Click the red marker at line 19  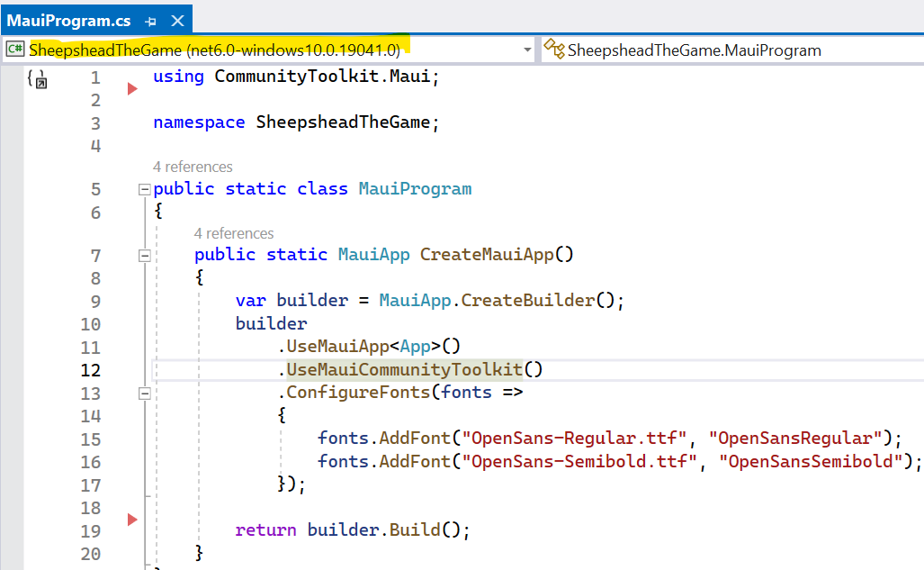pos(132,520)
